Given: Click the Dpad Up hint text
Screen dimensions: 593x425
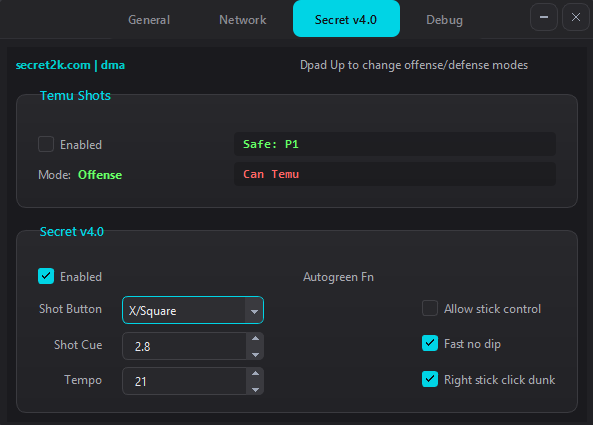Looking at the screenshot, I should tap(414, 65).
